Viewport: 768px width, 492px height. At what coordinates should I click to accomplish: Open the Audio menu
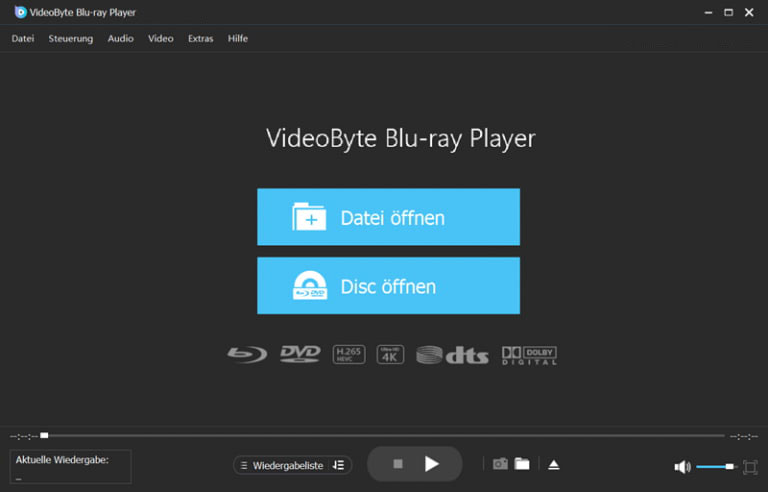(x=120, y=38)
